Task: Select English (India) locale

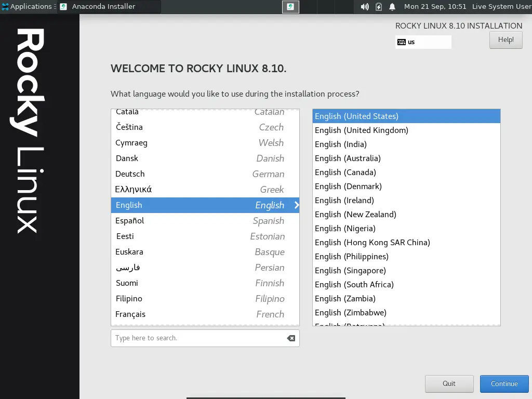Action: coord(406,144)
